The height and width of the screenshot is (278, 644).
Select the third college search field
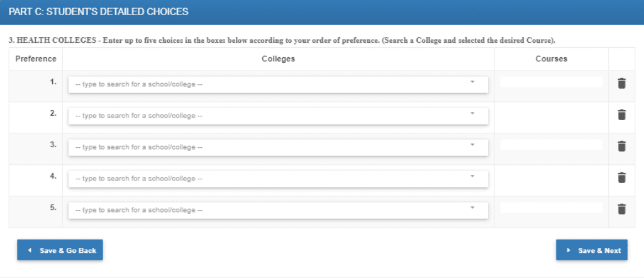278,147
